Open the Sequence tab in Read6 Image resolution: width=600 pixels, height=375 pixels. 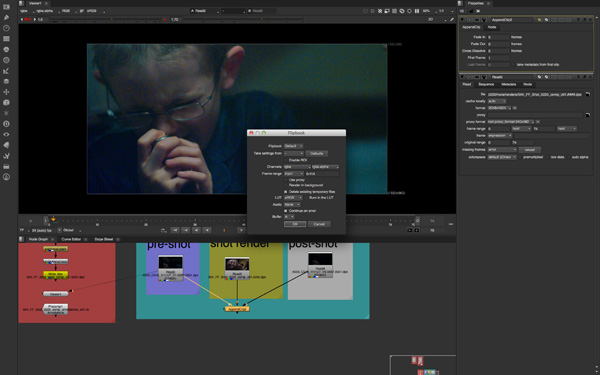click(486, 85)
